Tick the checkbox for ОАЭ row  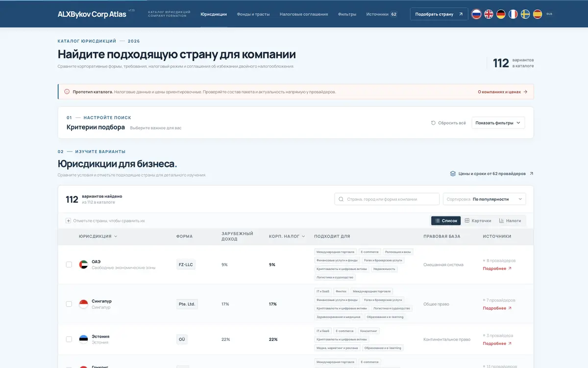[69, 264]
